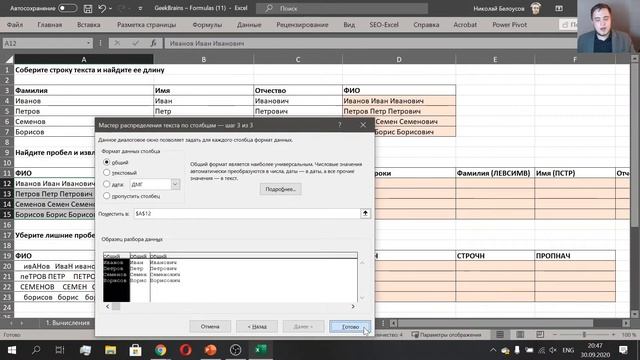
Task: Switch to the Вставка tab
Action: coord(89,25)
